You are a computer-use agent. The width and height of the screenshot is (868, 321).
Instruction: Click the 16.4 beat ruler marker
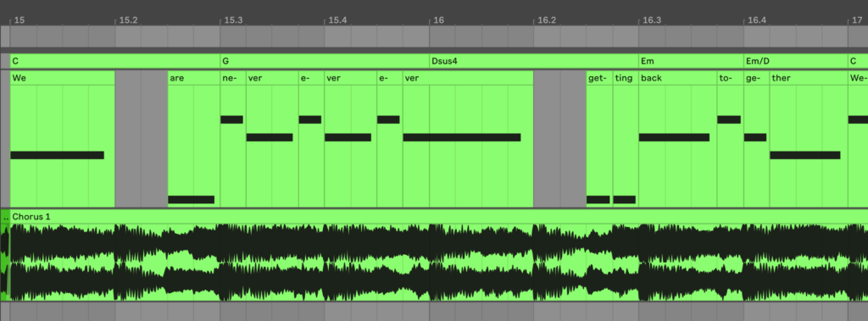pyautogui.click(x=757, y=20)
